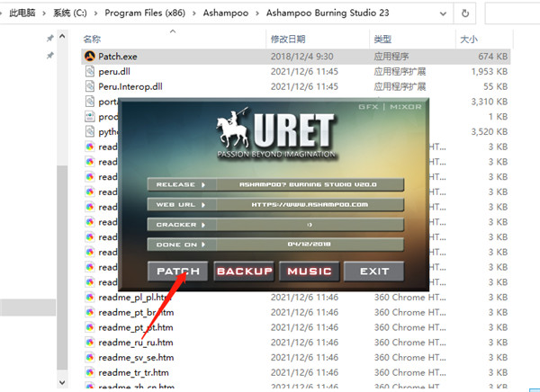This screenshot has height=392, width=540.
Task: Click Ashampoo Burning Studio 23 breadcrumb
Action: [328, 13]
